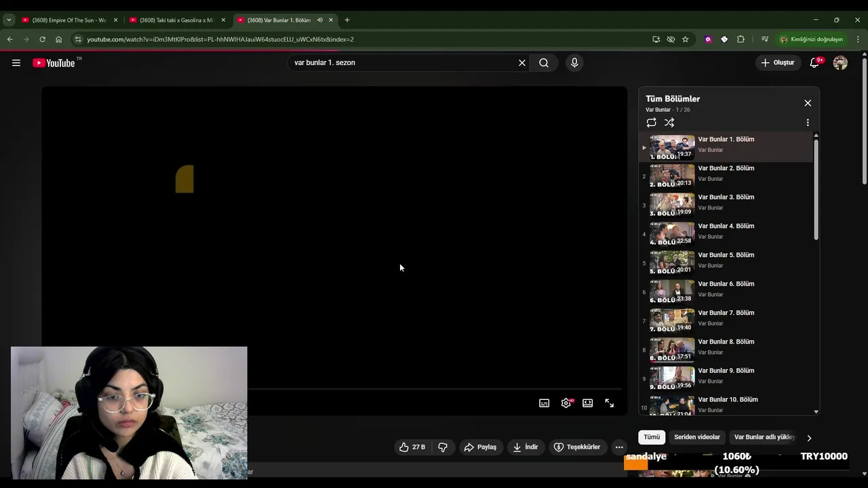Create content with Oluştur button
This screenshot has width=868, height=488.
tap(777, 62)
